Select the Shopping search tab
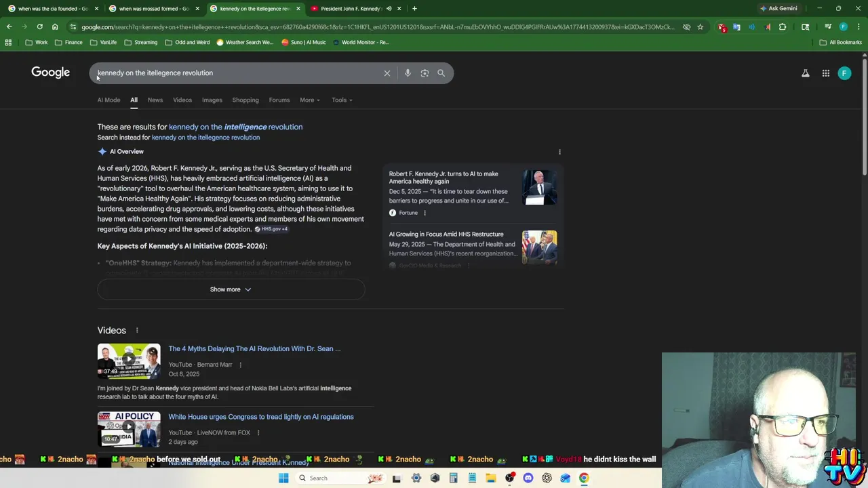 (245, 100)
